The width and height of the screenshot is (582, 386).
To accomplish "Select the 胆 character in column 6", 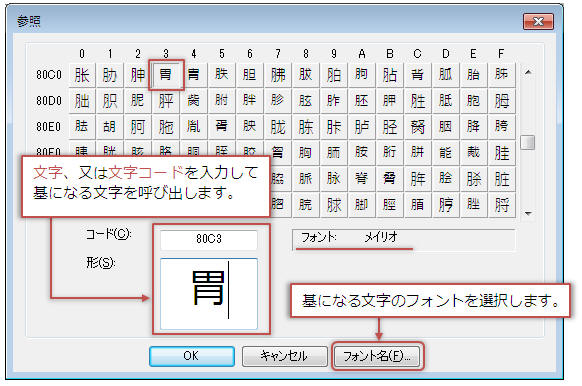I will [x=250, y=75].
